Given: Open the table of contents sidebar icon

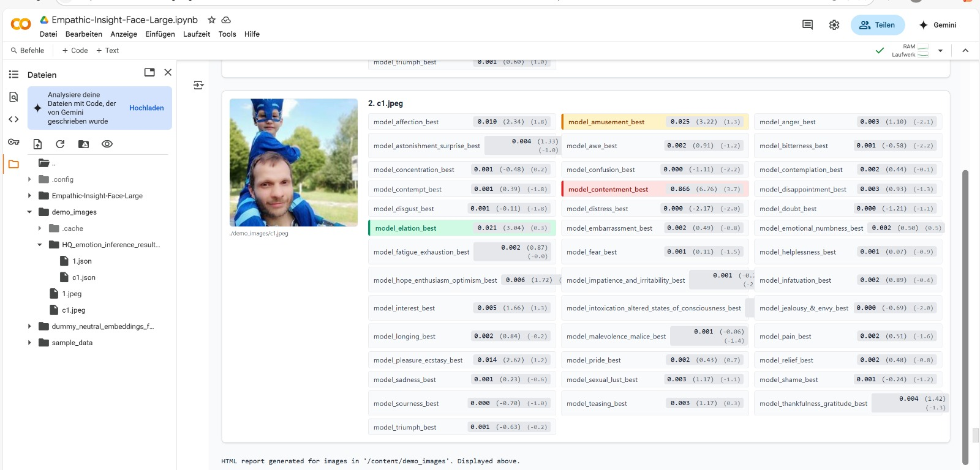Looking at the screenshot, I should (x=13, y=75).
